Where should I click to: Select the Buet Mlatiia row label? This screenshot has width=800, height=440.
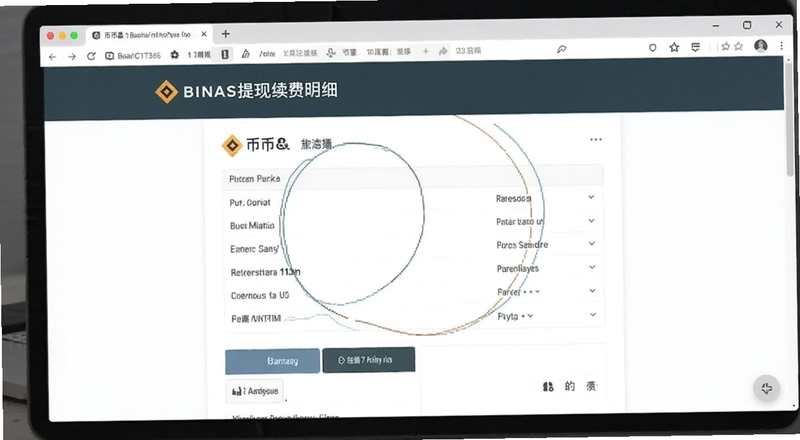click(252, 226)
